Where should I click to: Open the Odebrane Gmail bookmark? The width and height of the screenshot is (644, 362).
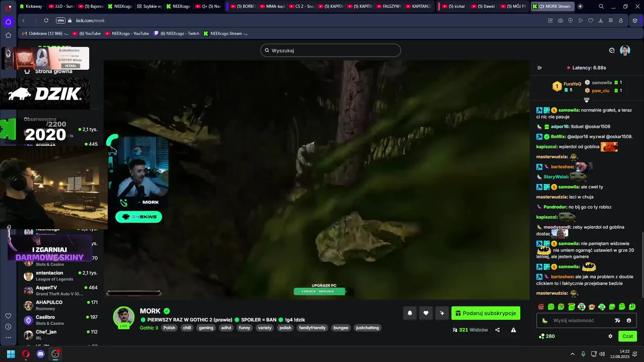(45, 33)
